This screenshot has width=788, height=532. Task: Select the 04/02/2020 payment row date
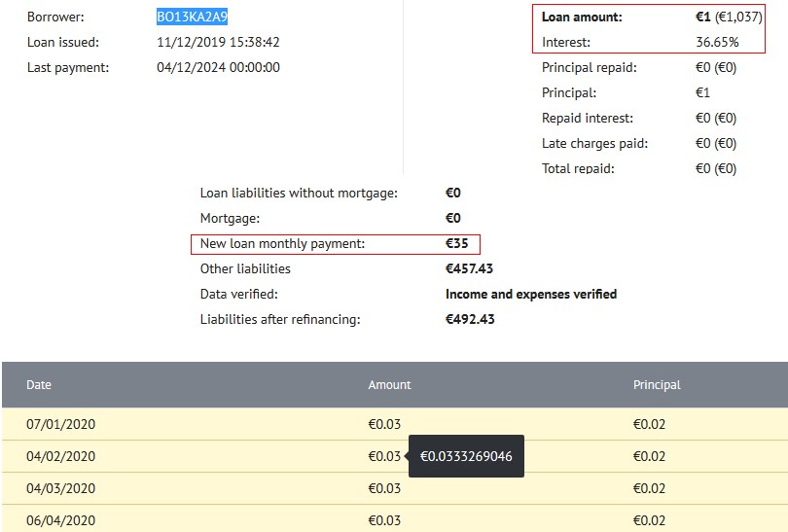(x=61, y=456)
